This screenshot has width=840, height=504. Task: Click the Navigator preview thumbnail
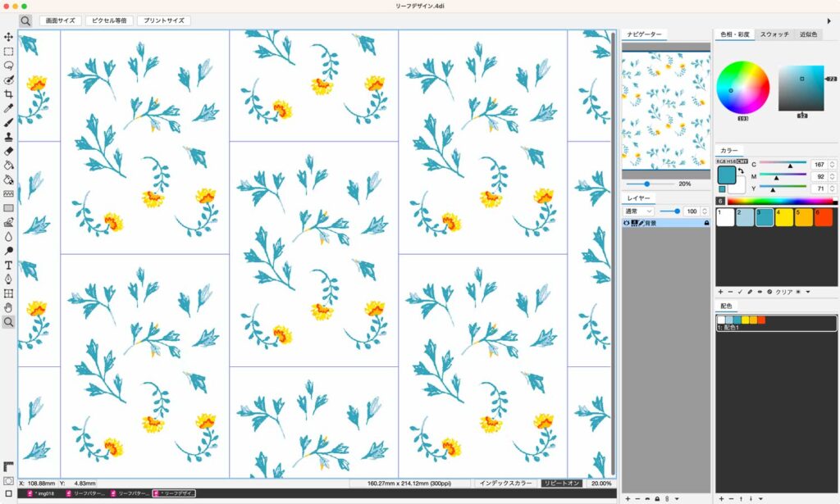pyautogui.click(x=666, y=111)
